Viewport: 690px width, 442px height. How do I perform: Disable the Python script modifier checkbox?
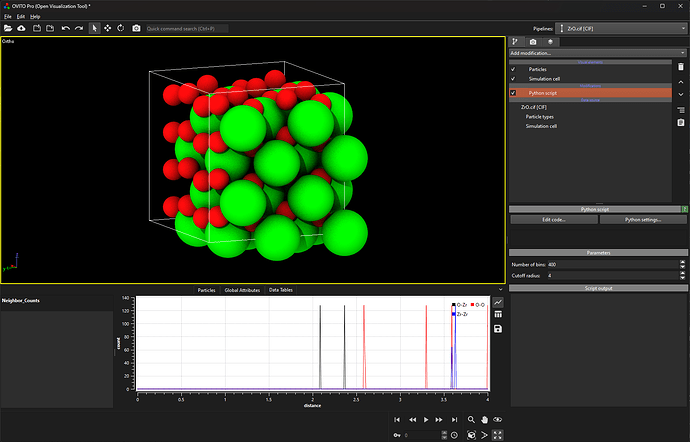513,93
